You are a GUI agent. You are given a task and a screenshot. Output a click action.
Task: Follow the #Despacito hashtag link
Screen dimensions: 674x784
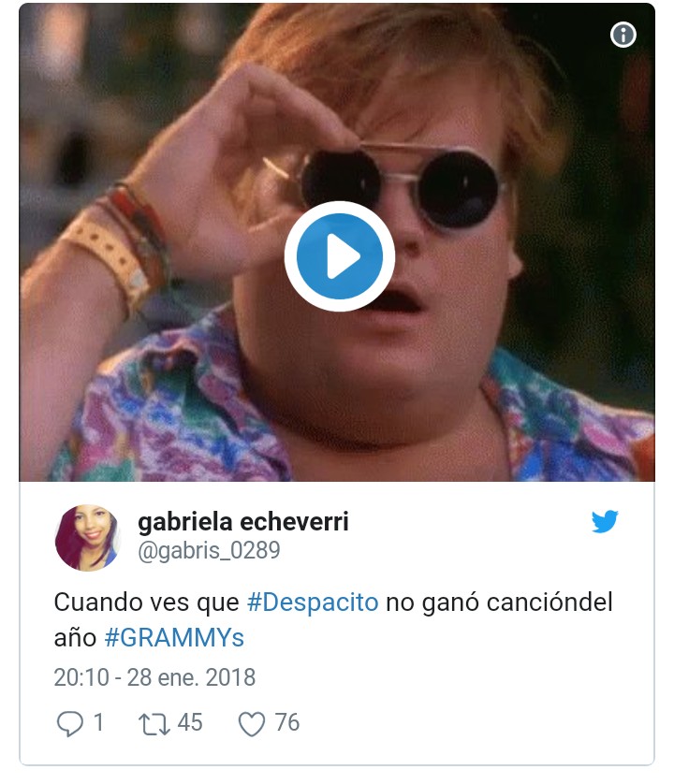pos(313,602)
